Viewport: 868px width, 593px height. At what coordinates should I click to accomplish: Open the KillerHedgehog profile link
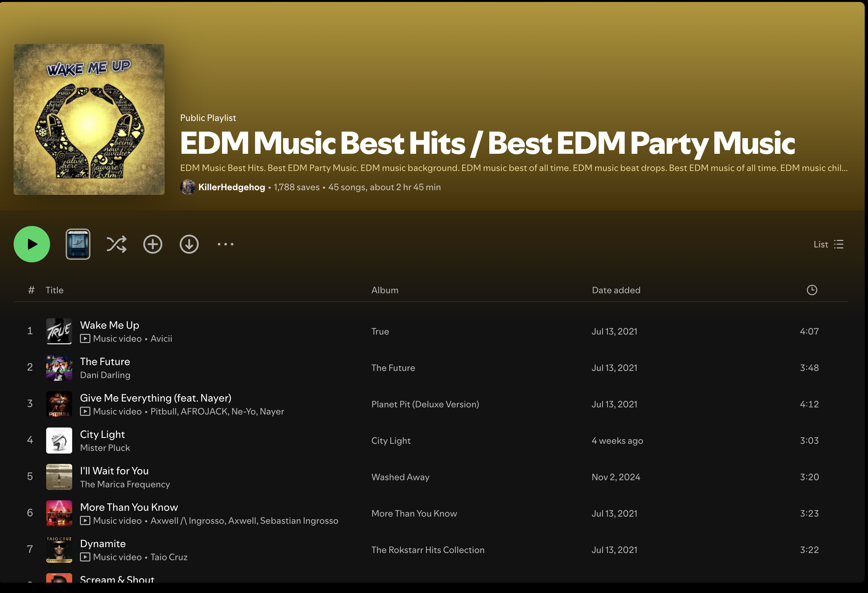(x=231, y=187)
